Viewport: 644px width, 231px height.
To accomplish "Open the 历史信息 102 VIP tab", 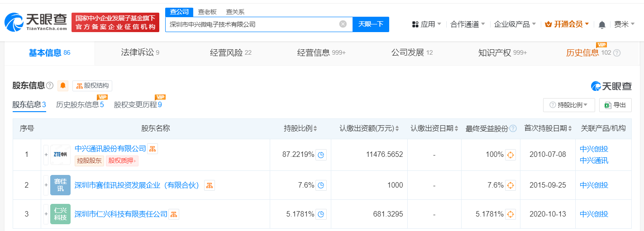I will pos(588,53).
